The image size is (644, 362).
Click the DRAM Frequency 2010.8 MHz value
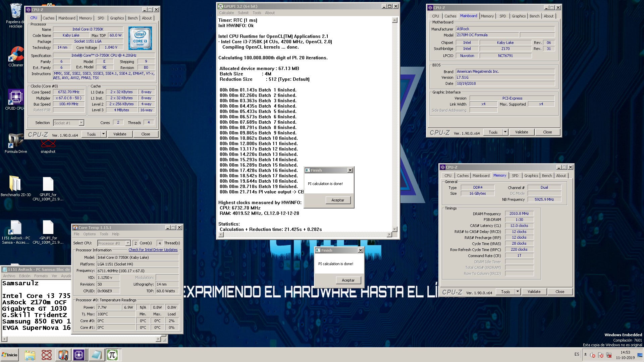pos(519,214)
